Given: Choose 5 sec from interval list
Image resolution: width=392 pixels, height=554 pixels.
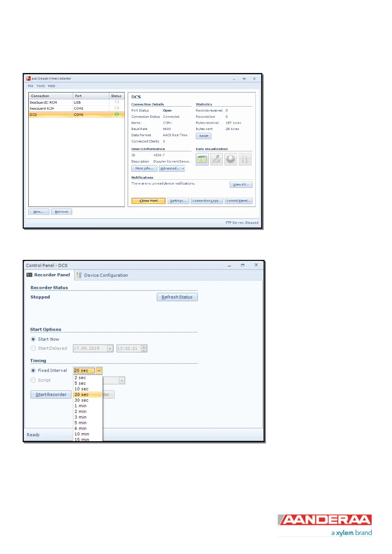Looking at the screenshot, I should [x=88, y=383].
